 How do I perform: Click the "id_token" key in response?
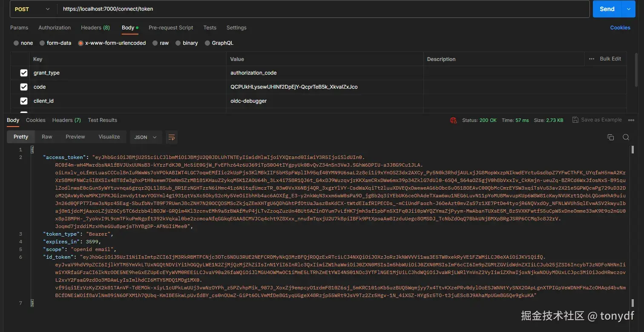58,257
